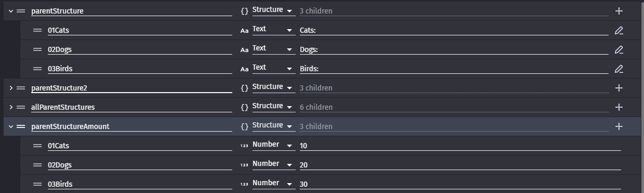Add item to parentStructureAmount with plus

[x=618, y=126]
